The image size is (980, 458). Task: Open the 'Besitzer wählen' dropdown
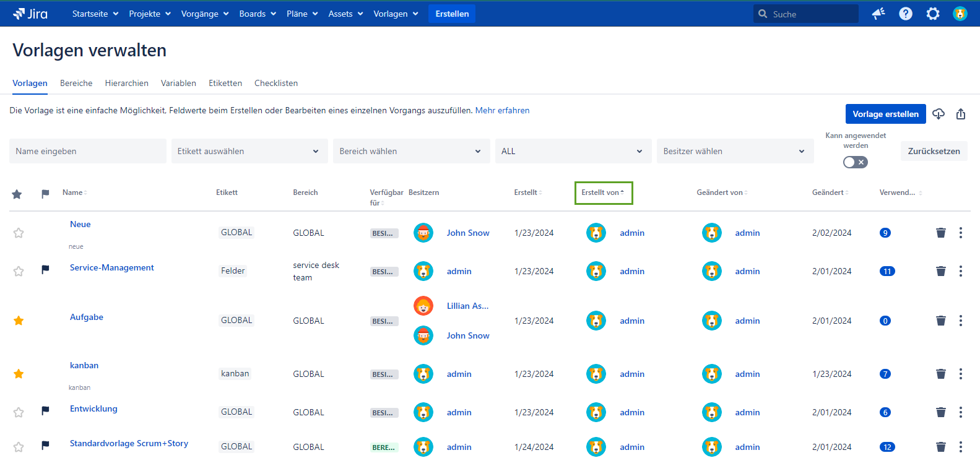click(x=734, y=151)
